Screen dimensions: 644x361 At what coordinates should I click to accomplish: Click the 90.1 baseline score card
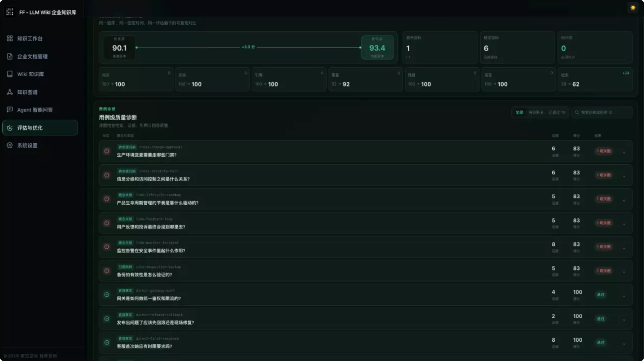pos(119,48)
